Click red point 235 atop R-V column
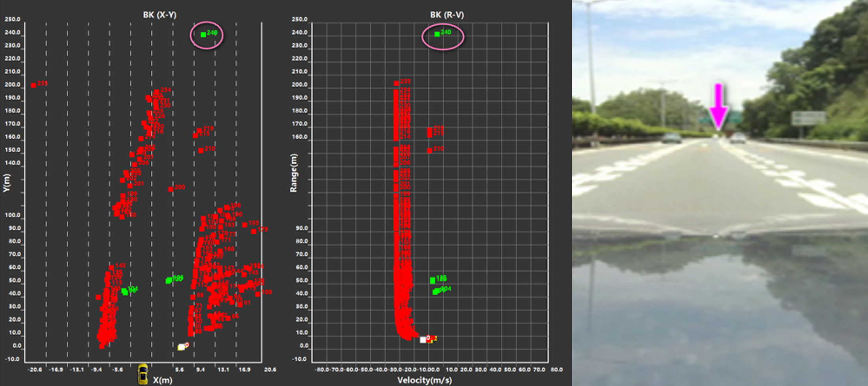The height and width of the screenshot is (386, 868). tap(396, 83)
